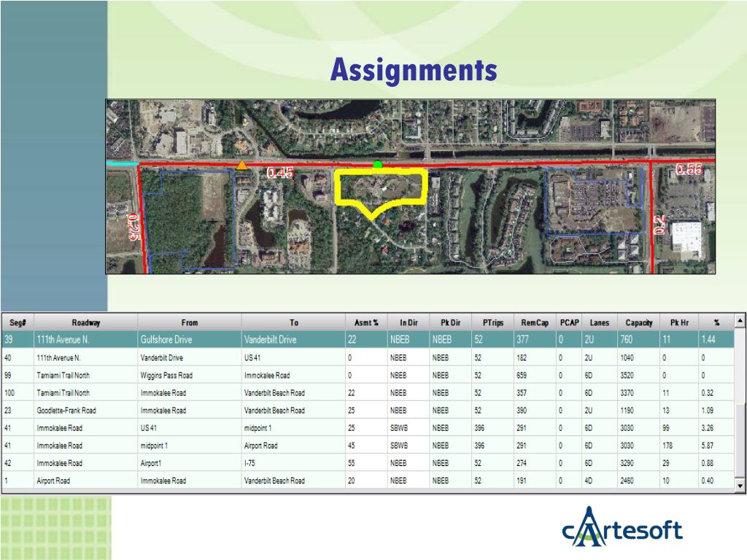This screenshot has width=747, height=560.
Task: Click the From column header
Action: click(x=190, y=322)
